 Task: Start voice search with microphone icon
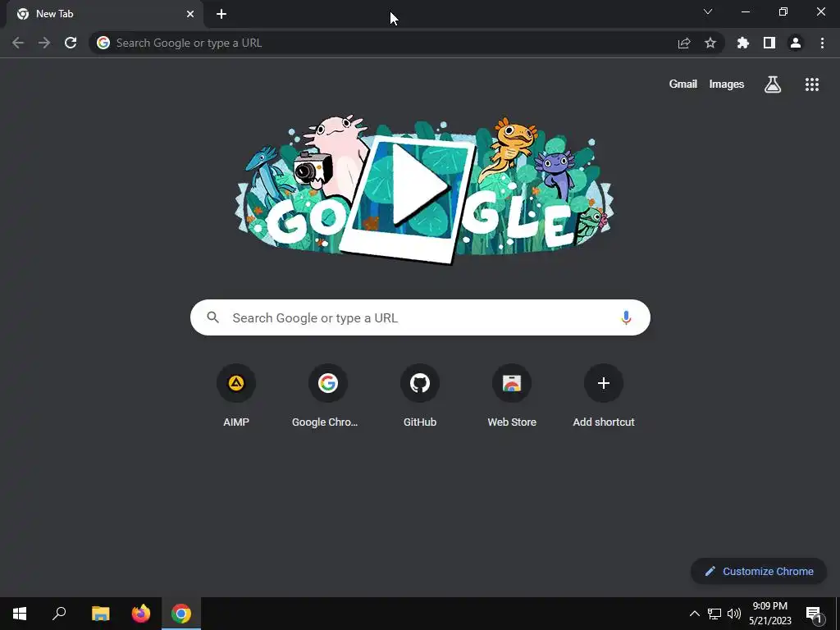[x=626, y=317]
